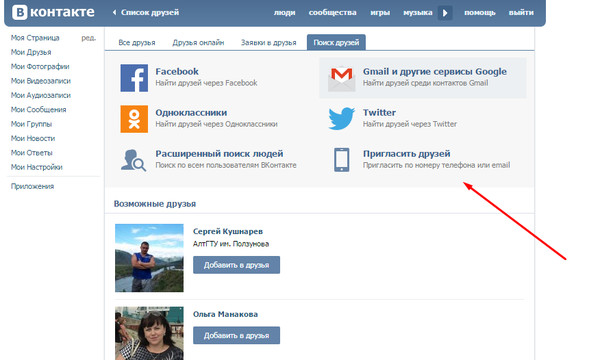This screenshot has height=360, width=600.
Task: Click 'Найти друзей среди контактов Gmail' text
Action: coord(426,83)
